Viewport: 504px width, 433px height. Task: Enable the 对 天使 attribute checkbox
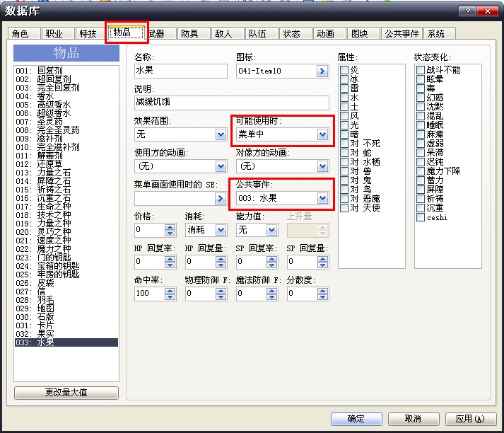pyautogui.click(x=344, y=208)
